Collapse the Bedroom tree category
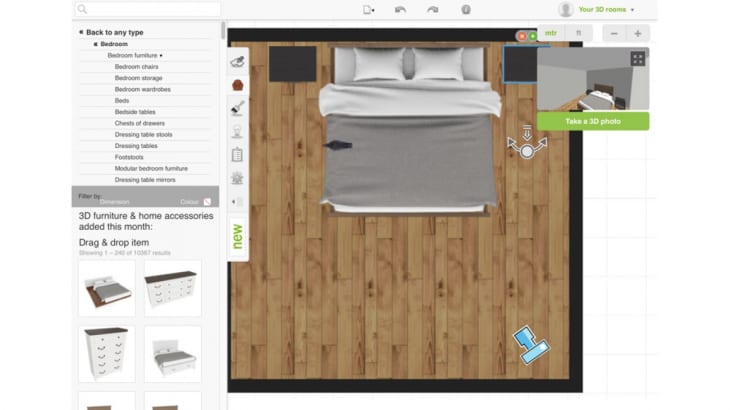Screen dimensions: 730x410 click(96, 44)
